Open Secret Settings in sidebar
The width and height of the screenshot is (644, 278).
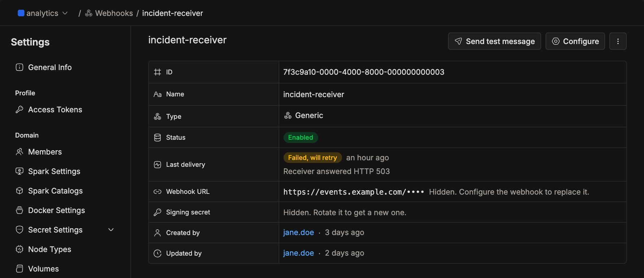pyautogui.click(x=55, y=230)
